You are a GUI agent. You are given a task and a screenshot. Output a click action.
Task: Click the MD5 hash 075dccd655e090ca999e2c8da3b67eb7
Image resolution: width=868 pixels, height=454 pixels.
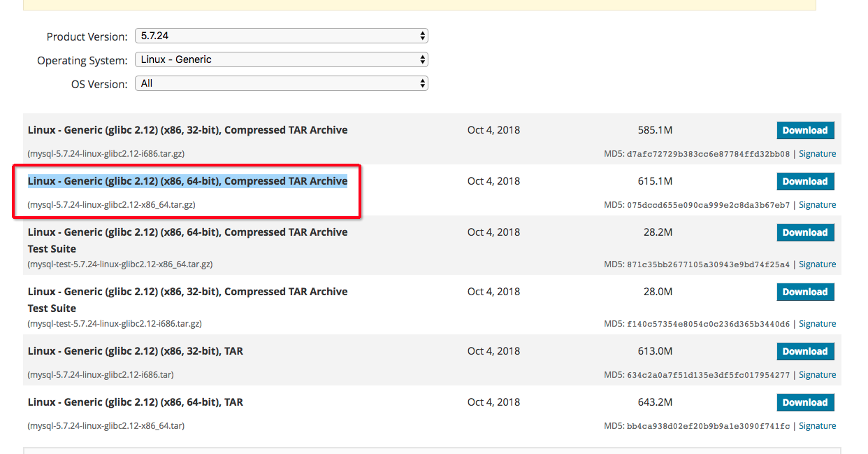coord(708,205)
